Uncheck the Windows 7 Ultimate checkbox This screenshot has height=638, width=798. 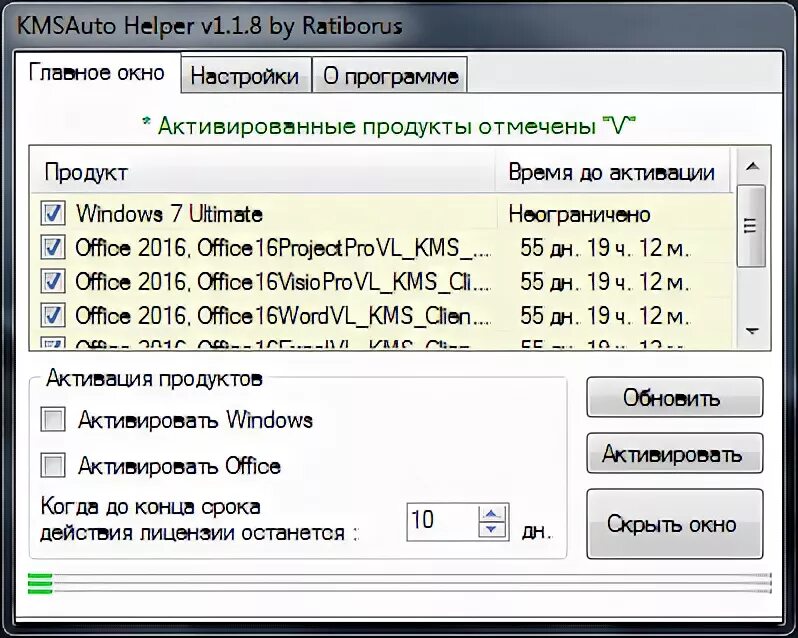(x=53, y=213)
